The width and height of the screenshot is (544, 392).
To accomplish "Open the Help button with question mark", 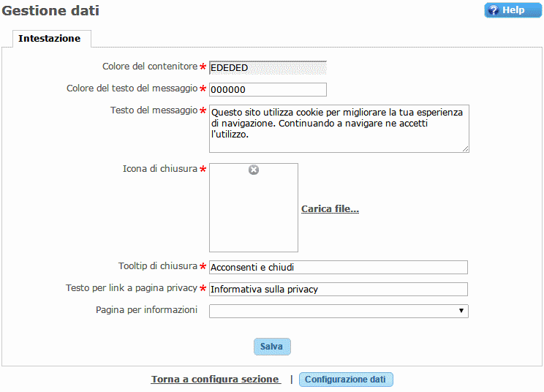I will [507, 10].
